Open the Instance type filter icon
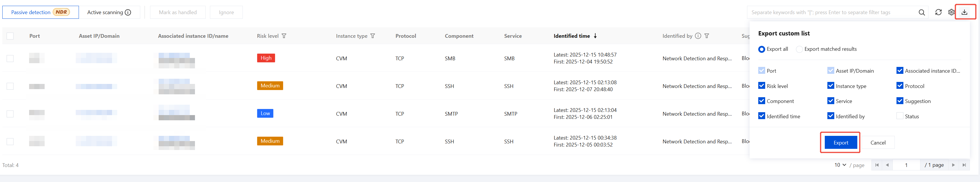Image resolution: width=980 pixels, height=182 pixels. pos(372,36)
